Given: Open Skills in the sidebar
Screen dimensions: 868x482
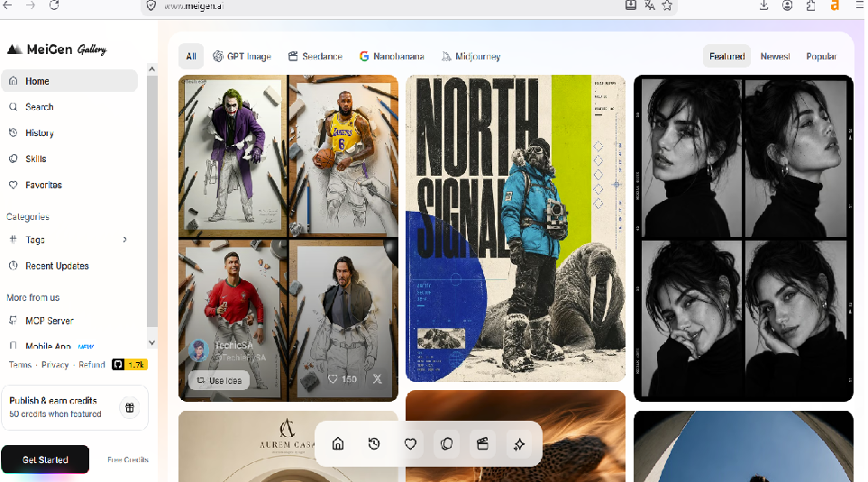Looking at the screenshot, I should pos(69,159).
